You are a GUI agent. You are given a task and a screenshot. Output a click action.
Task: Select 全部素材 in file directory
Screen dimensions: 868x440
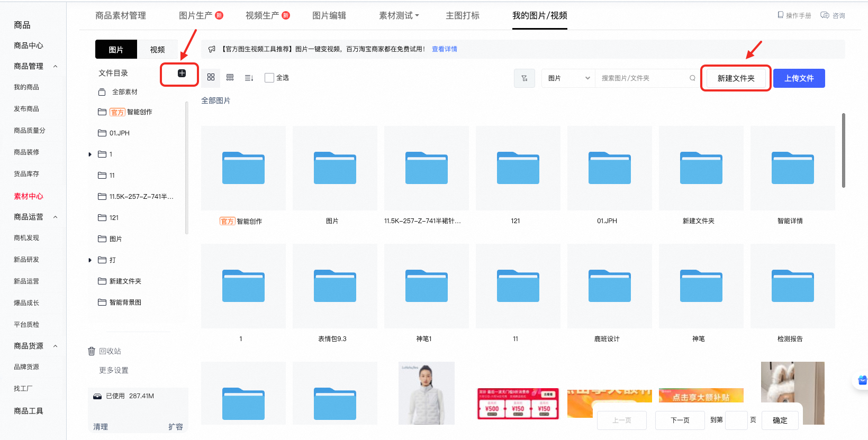pos(125,92)
